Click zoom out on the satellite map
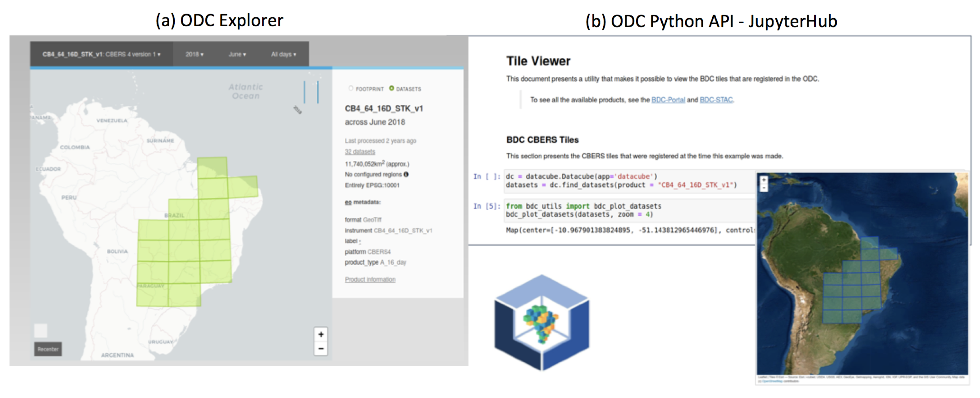 (x=763, y=188)
